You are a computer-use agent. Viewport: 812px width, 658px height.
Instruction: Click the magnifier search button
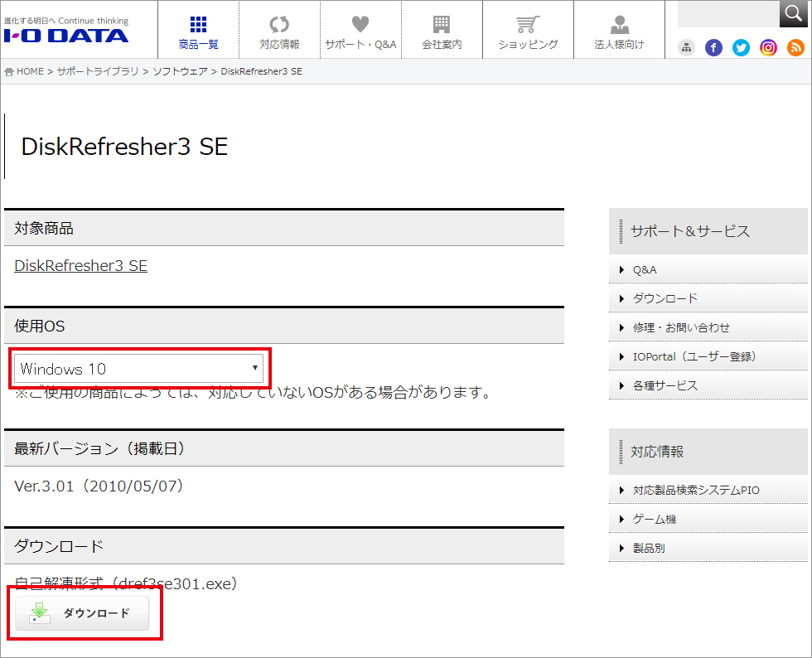(x=794, y=13)
